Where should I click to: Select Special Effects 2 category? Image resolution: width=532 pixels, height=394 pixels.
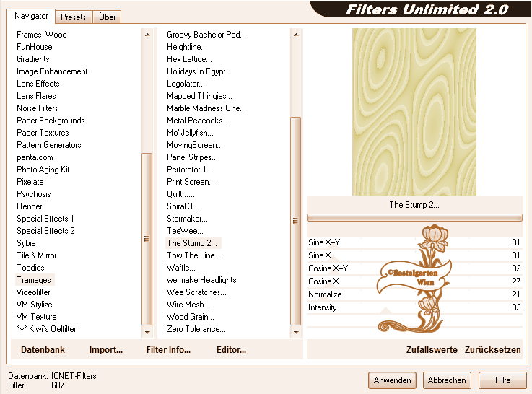coord(45,231)
